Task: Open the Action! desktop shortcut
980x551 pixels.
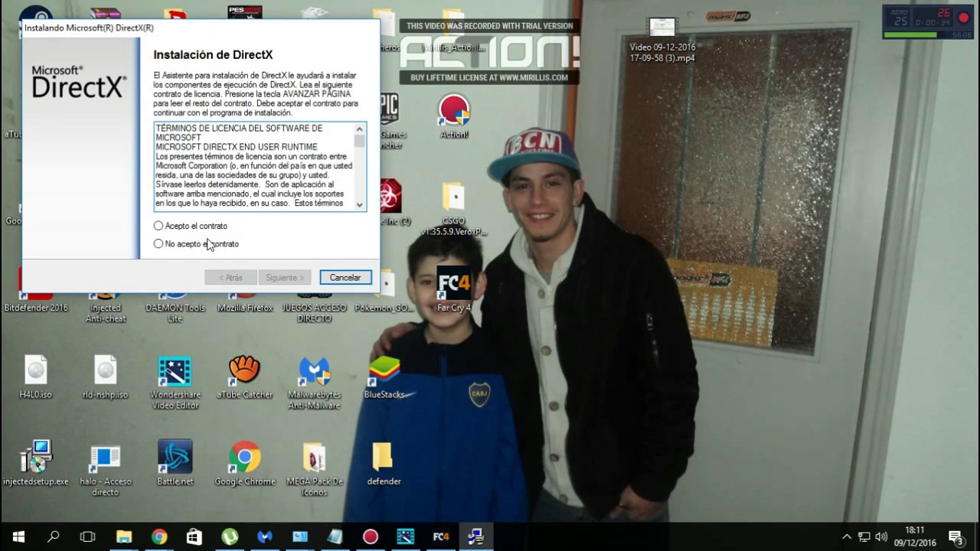Action: [454, 116]
